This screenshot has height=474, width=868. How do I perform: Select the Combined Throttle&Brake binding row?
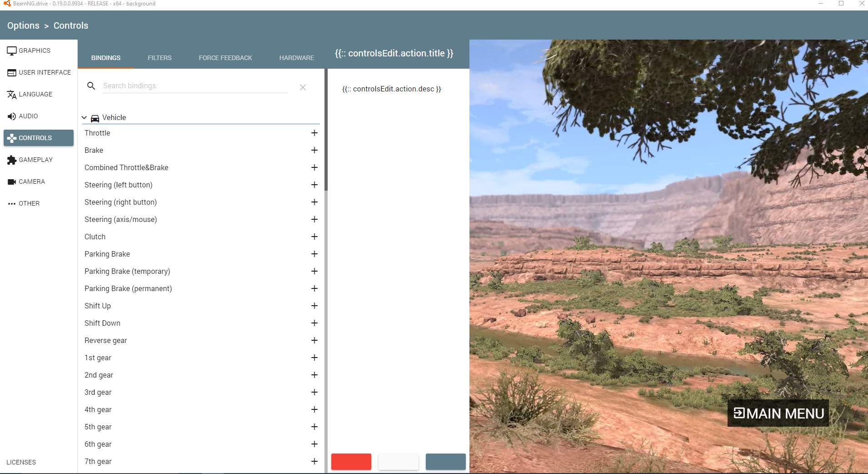click(x=201, y=167)
